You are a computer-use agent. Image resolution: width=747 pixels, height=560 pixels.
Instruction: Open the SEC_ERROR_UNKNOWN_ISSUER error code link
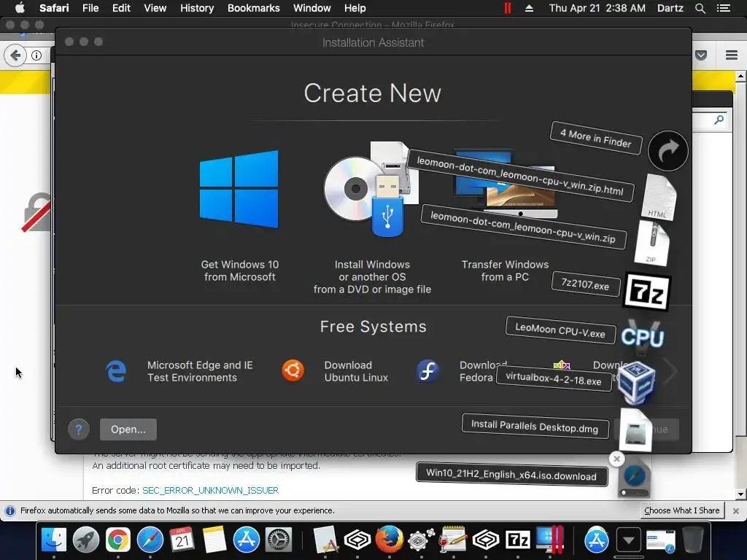click(x=210, y=491)
